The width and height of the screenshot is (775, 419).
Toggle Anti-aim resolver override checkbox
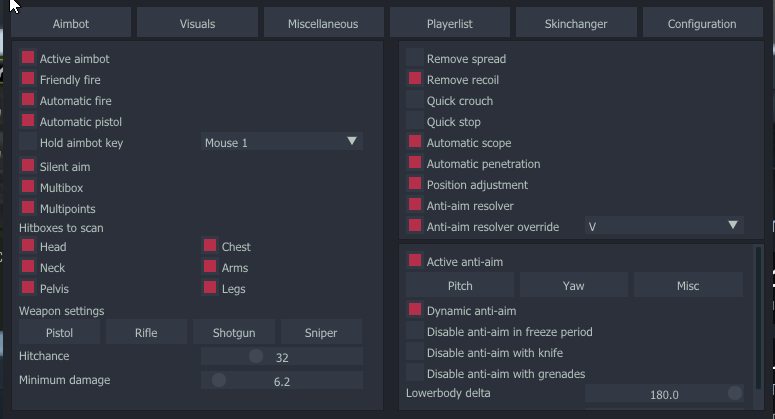(415, 225)
